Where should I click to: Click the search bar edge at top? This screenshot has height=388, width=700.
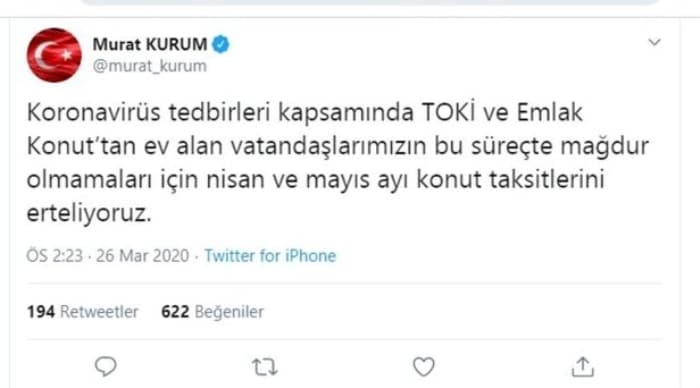click(371, 2)
